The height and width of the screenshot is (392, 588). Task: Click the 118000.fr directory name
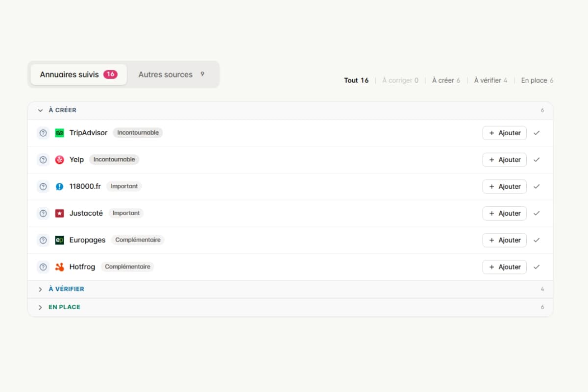coord(85,187)
